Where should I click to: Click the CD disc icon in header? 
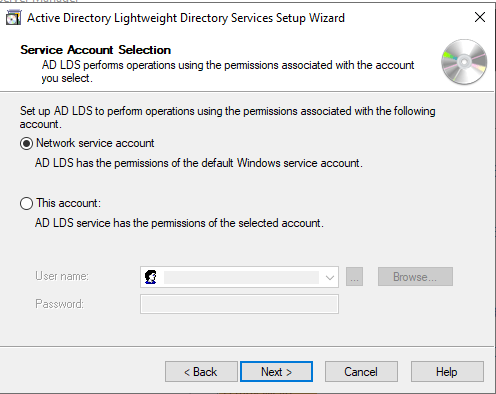coord(464,62)
